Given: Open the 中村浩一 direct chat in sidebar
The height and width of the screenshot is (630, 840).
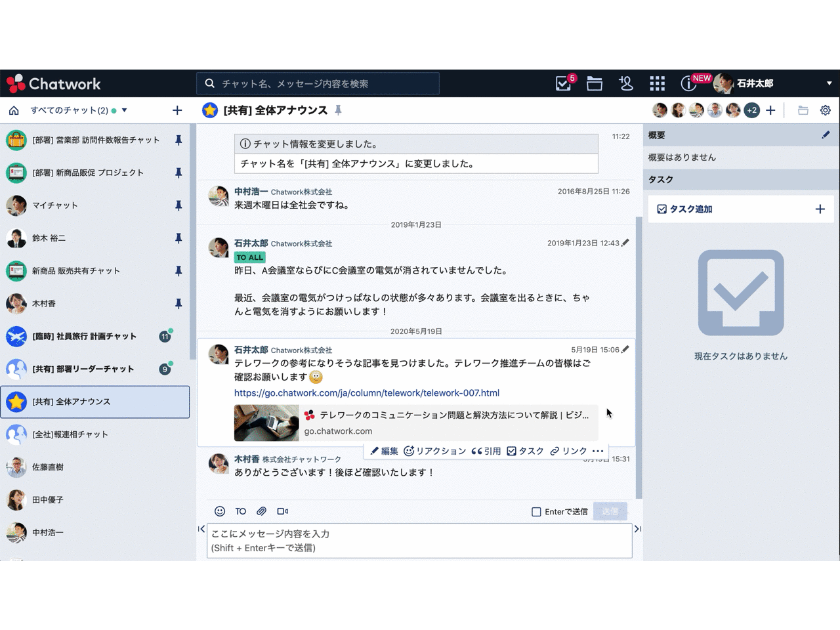Looking at the screenshot, I should (95, 533).
